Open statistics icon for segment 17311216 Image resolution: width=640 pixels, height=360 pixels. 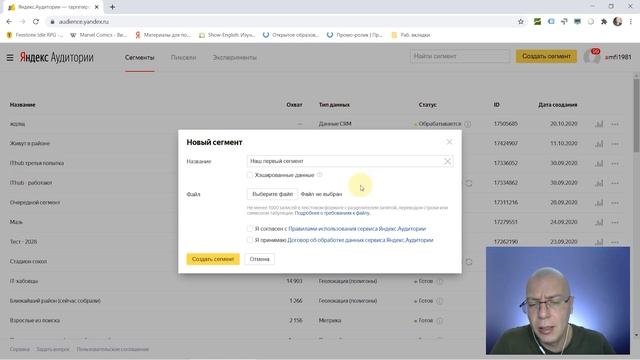point(599,202)
